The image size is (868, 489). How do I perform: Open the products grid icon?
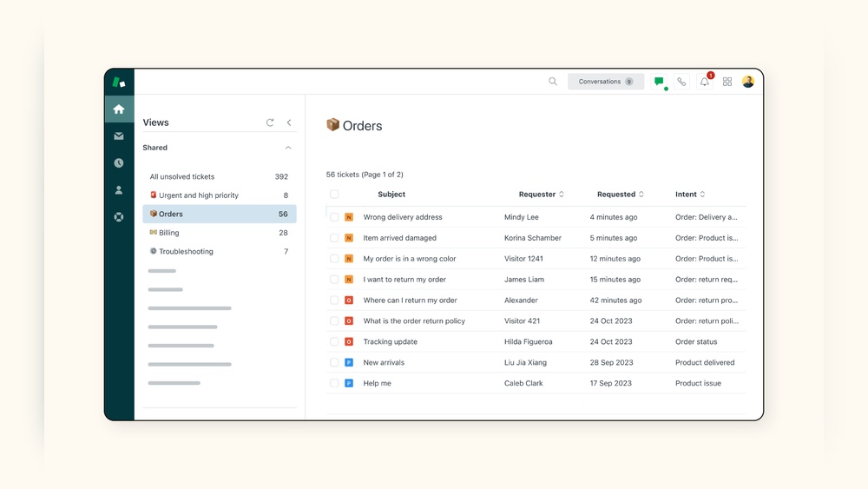[727, 82]
